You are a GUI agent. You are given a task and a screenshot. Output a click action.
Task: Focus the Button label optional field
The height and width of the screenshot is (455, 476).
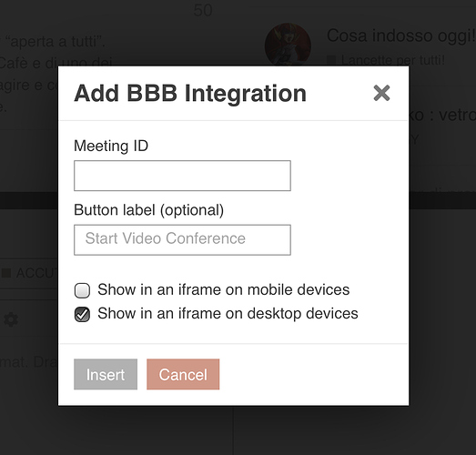click(x=182, y=240)
